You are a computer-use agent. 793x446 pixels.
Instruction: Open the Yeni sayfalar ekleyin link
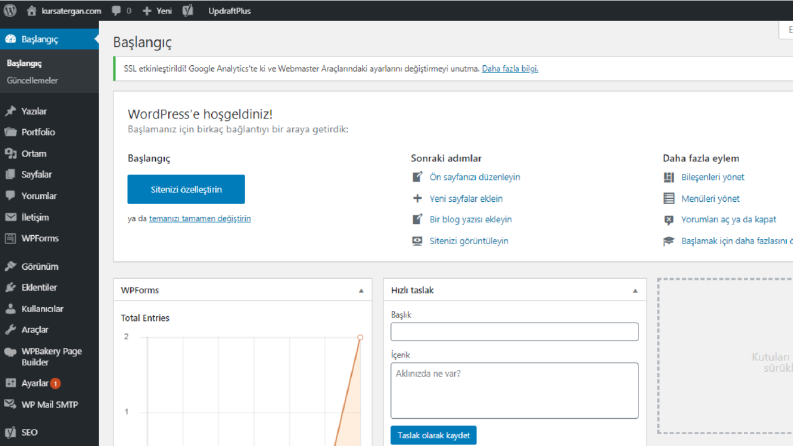pos(466,198)
